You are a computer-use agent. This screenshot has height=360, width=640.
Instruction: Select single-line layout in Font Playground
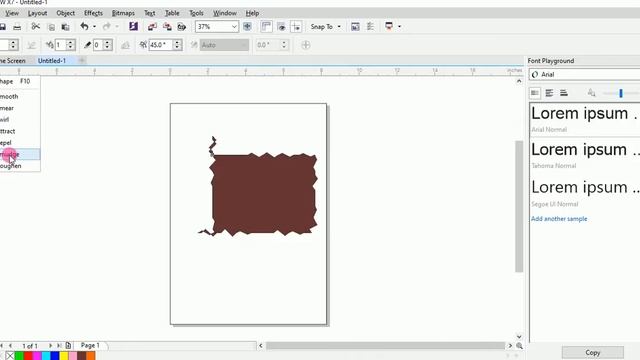pos(535,93)
